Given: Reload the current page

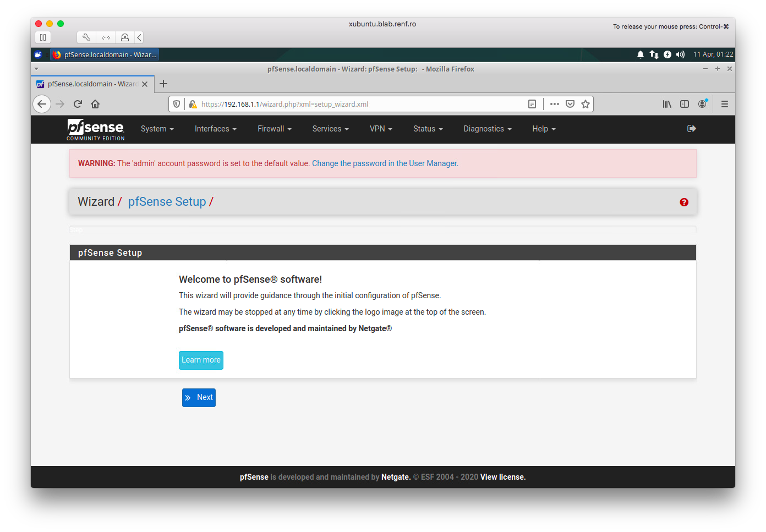Looking at the screenshot, I should (x=78, y=104).
